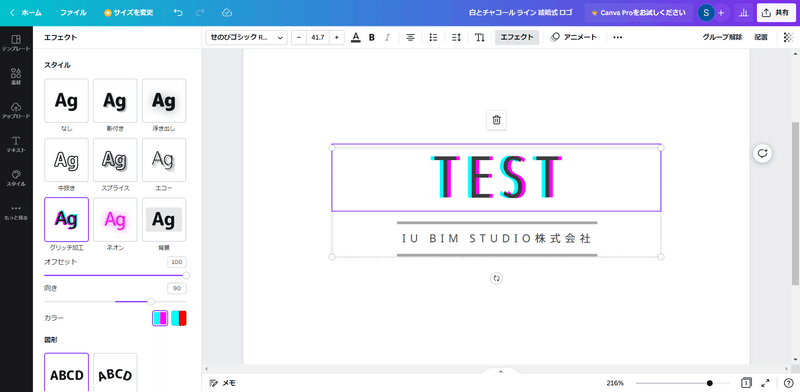Choose the cyan-magenta glitch color swatch
The width and height of the screenshot is (800, 392).
[160, 318]
